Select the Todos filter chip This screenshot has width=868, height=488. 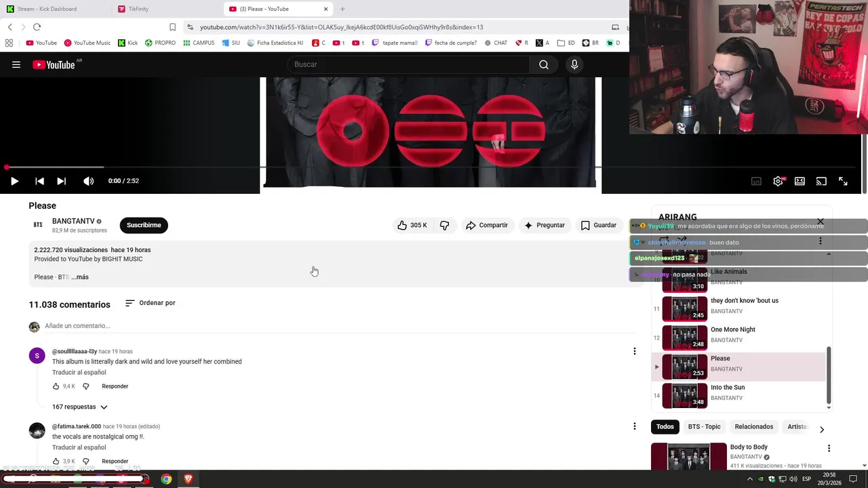(x=665, y=426)
